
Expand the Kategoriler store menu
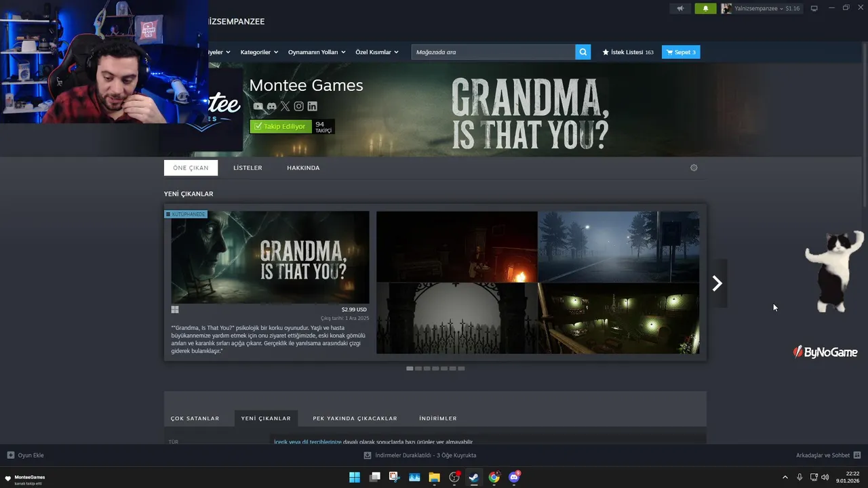click(259, 52)
